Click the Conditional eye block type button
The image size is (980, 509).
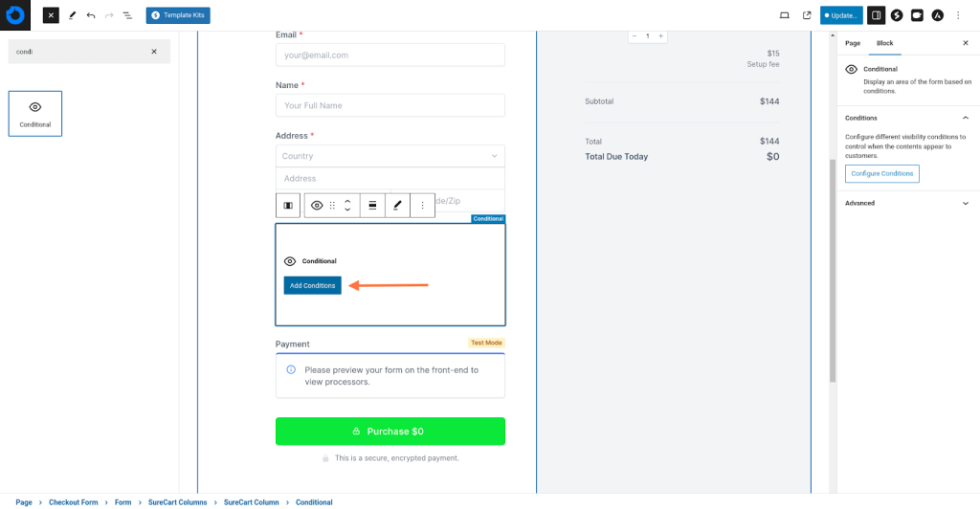click(317, 206)
